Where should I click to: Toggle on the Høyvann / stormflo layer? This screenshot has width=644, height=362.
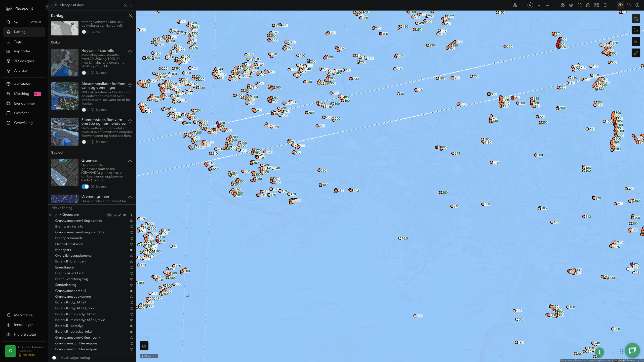(85, 73)
